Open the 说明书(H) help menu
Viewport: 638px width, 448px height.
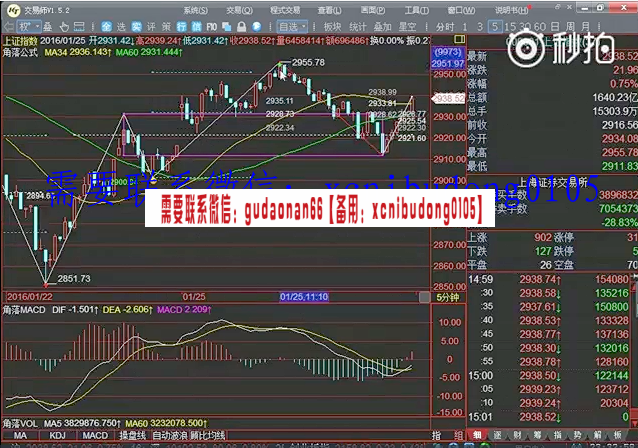pos(512,10)
